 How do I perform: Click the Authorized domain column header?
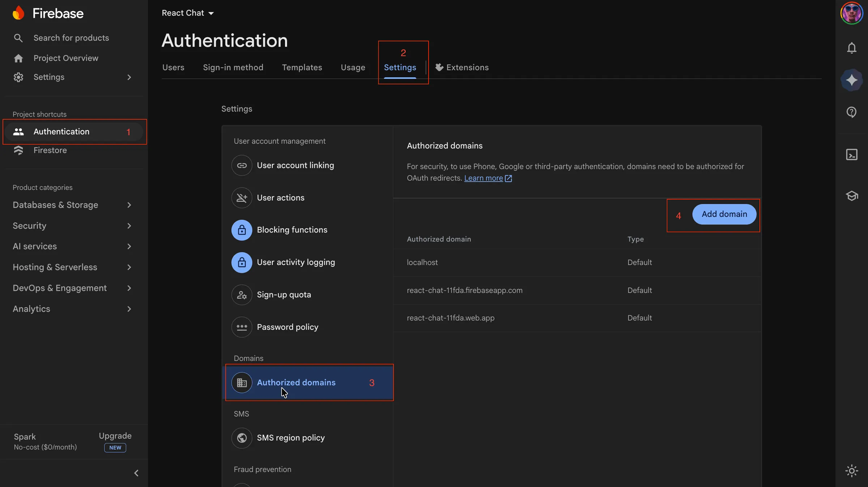click(x=439, y=239)
